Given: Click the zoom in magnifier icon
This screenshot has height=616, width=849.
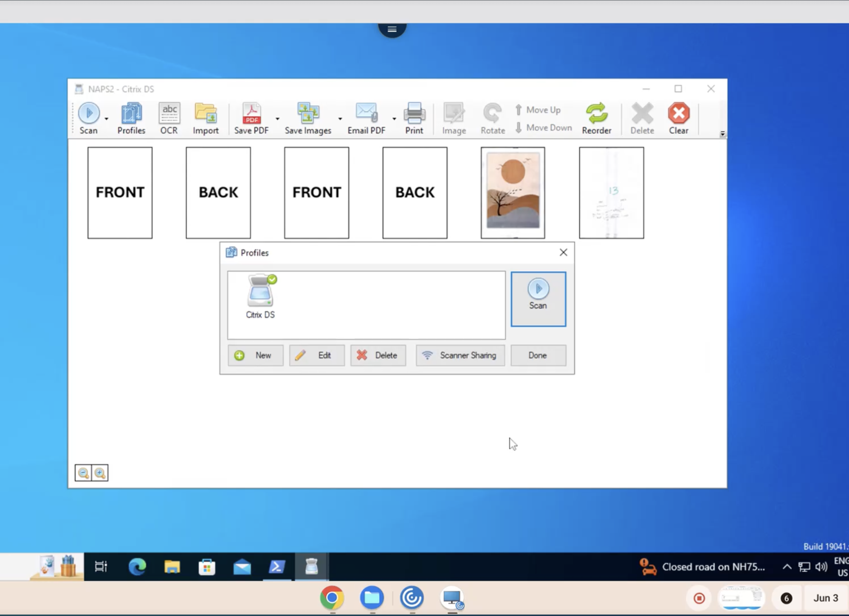Looking at the screenshot, I should coord(100,473).
